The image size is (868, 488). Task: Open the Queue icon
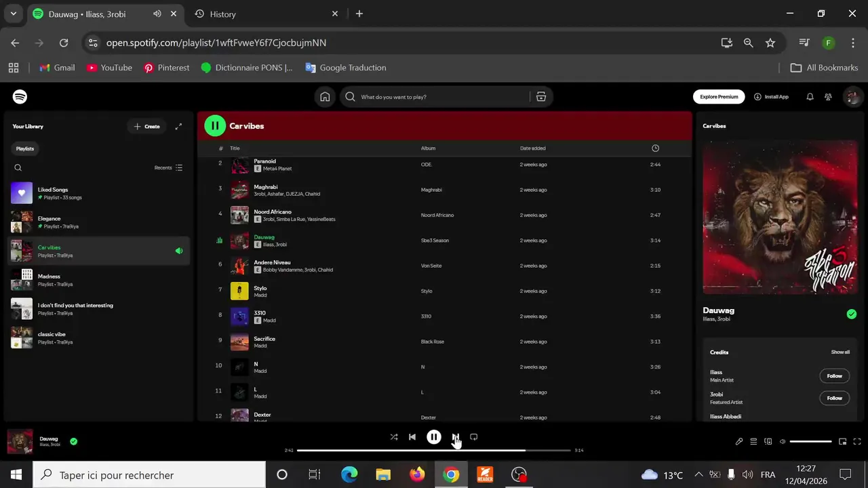point(753,442)
